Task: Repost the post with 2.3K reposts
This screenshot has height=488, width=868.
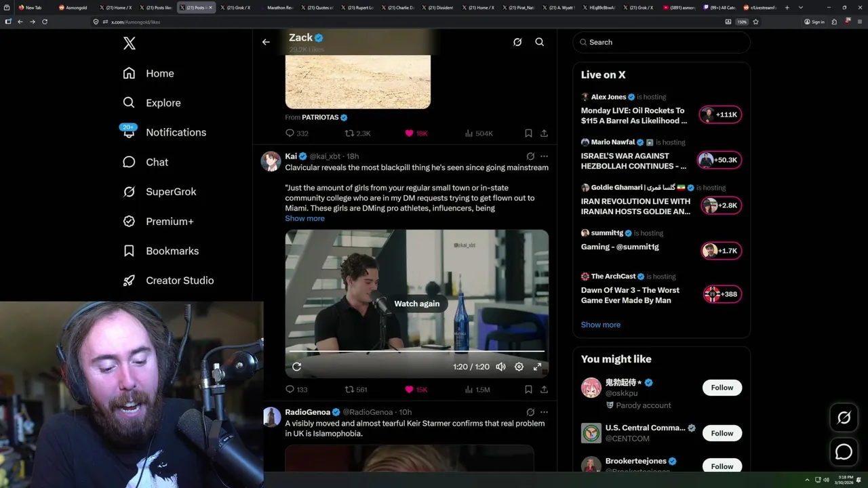Action: [x=357, y=134]
